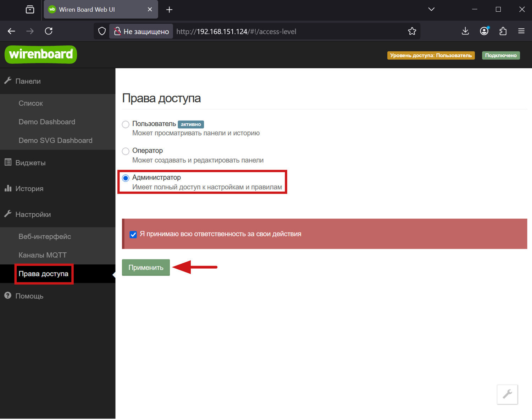This screenshot has width=532, height=420.
Task: Click the wirenboard logo
Action: click(x=41, y=55)
